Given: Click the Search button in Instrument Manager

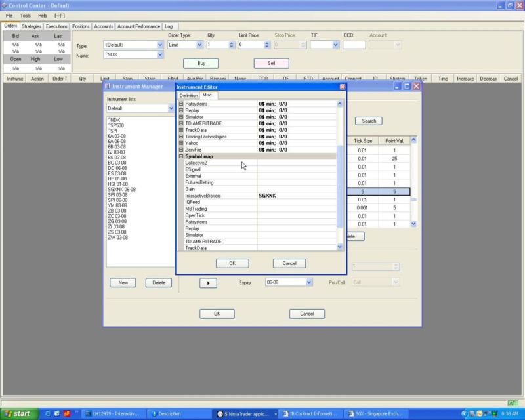Looking at the screenshot, I should coord(369,121).
